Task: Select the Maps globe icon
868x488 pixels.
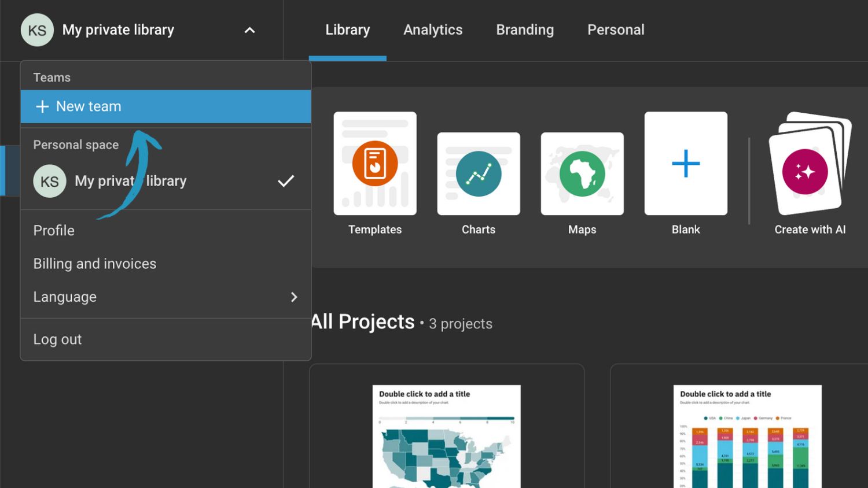Action: pyautogui.click(x=582, y=173)
